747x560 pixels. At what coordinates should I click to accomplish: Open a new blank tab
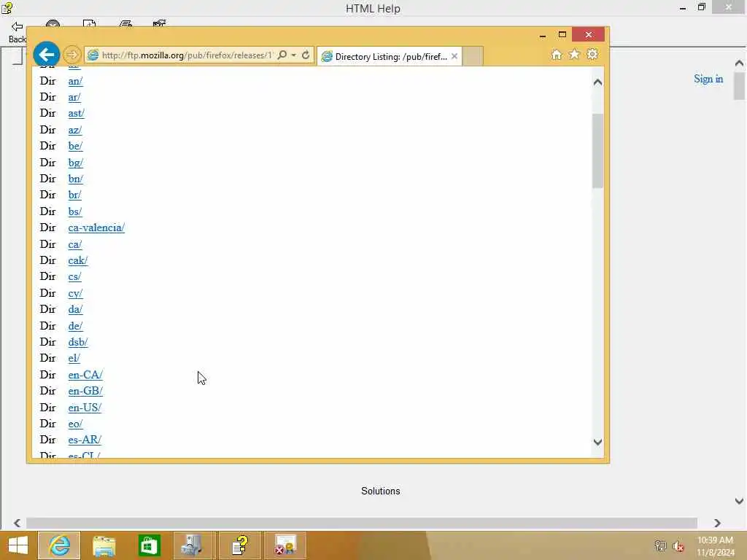(473, 56)
